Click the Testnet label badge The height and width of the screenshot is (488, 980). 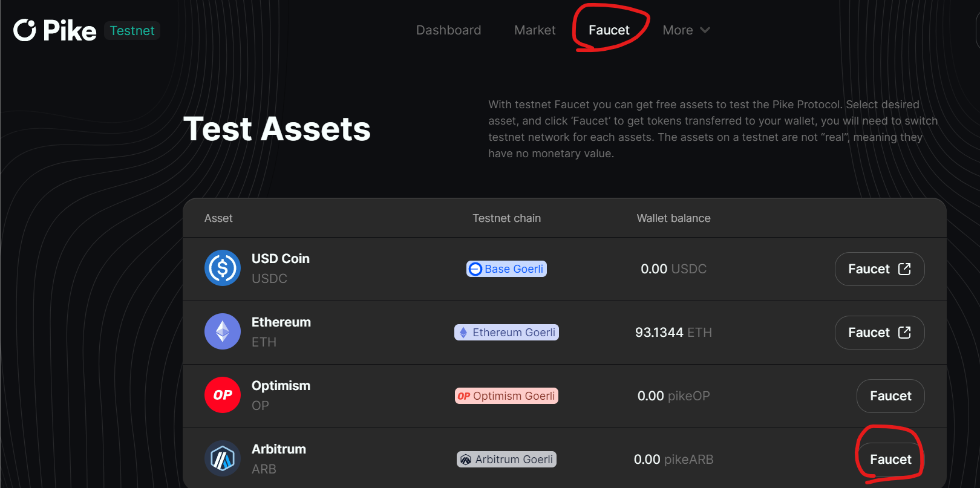132,30
